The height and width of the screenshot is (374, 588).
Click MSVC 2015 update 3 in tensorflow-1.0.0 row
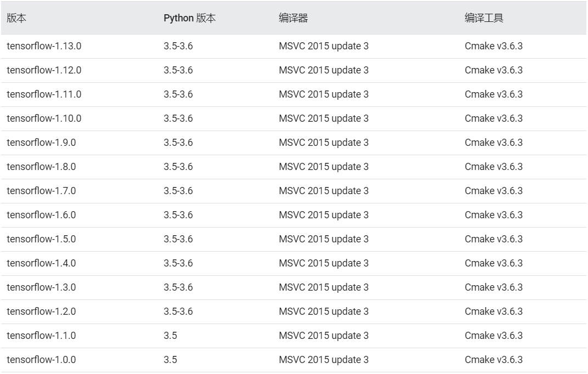pyautogui.click(x=324, y=360)
